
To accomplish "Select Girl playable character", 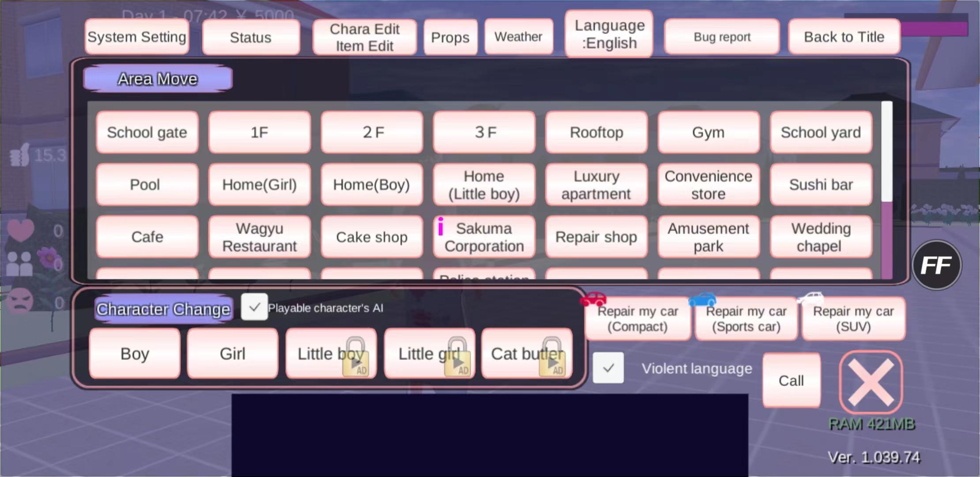I will (232, 353).
